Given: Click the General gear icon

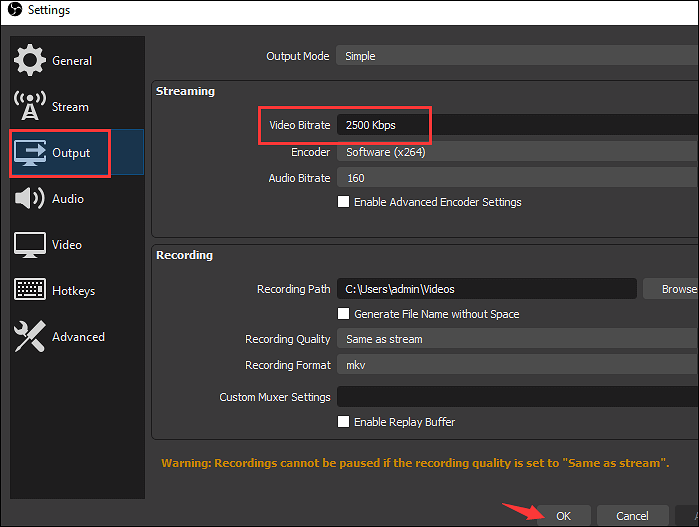Looking at the screenshot, I should [29, 60].
